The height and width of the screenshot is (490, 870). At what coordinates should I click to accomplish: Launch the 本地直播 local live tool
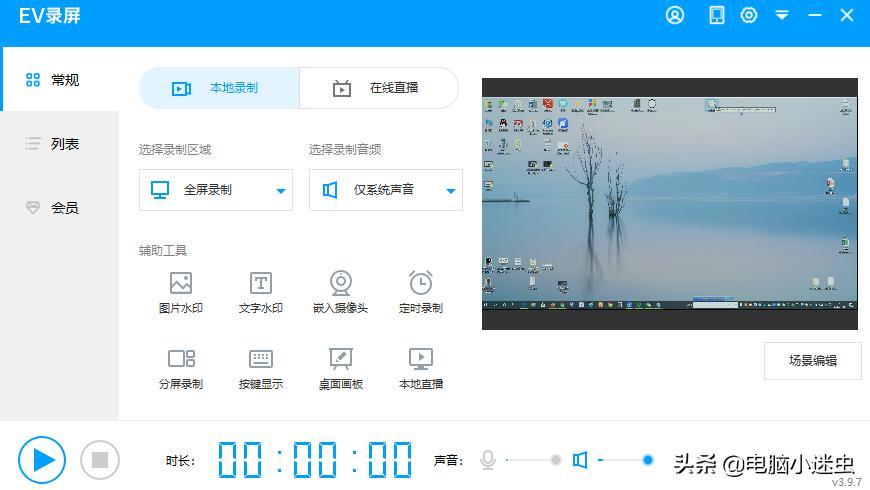(x=421, y=368)
